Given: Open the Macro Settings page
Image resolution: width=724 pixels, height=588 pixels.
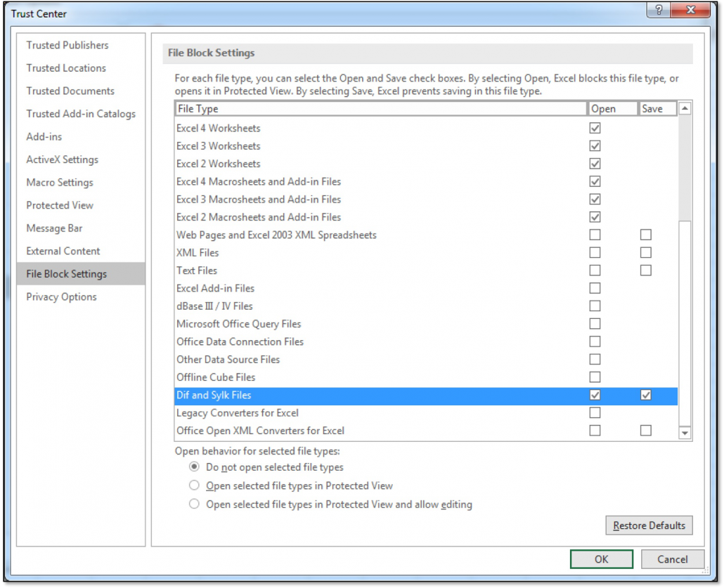Looking at the screenshot, I should pyautogui.click(x=59, y=182).
